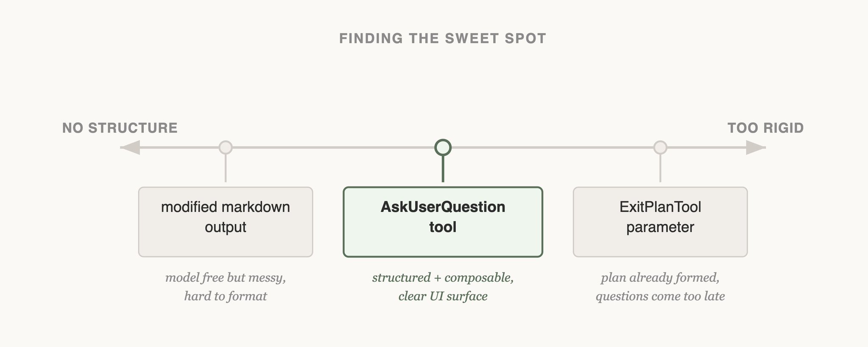Click axis line between center and right markers
Screen dimensions: 868x347
tap(551, 147)
